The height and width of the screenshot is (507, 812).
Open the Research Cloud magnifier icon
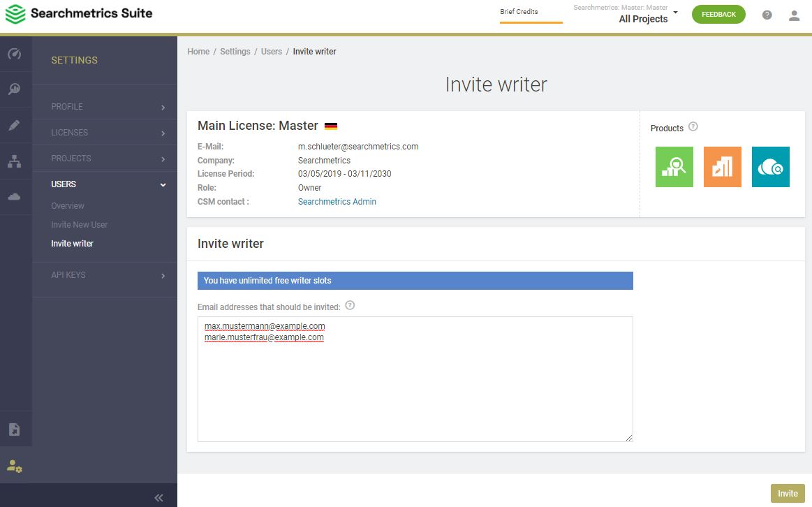click(x=15, y=89)
